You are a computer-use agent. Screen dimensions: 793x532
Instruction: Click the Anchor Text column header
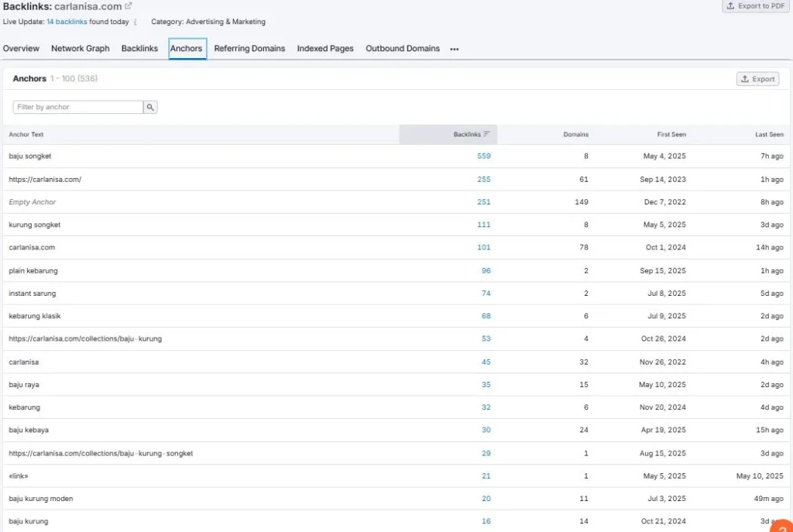26,134
